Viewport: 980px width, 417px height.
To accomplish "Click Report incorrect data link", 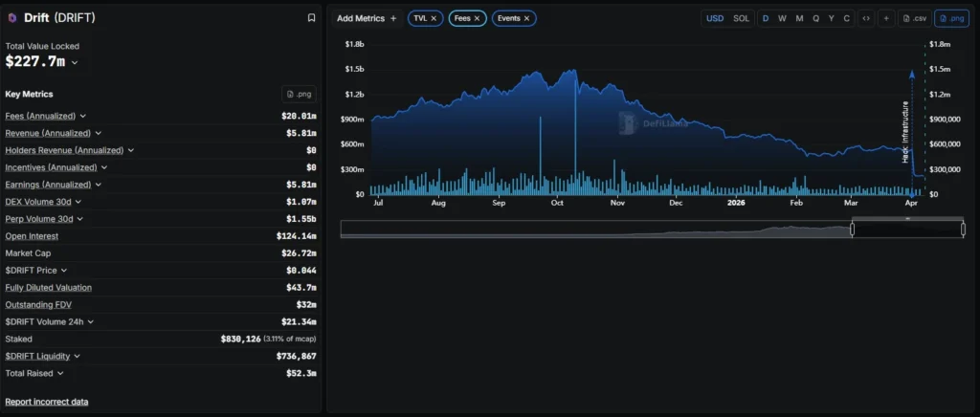I will pos(47,402).
